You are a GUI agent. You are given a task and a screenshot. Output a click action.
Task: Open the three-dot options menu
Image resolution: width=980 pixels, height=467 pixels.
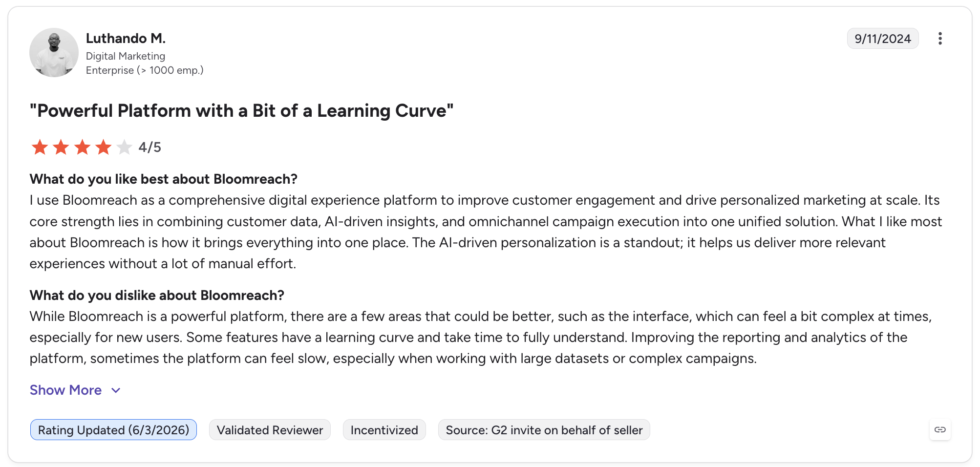click(x=940, y=39)
